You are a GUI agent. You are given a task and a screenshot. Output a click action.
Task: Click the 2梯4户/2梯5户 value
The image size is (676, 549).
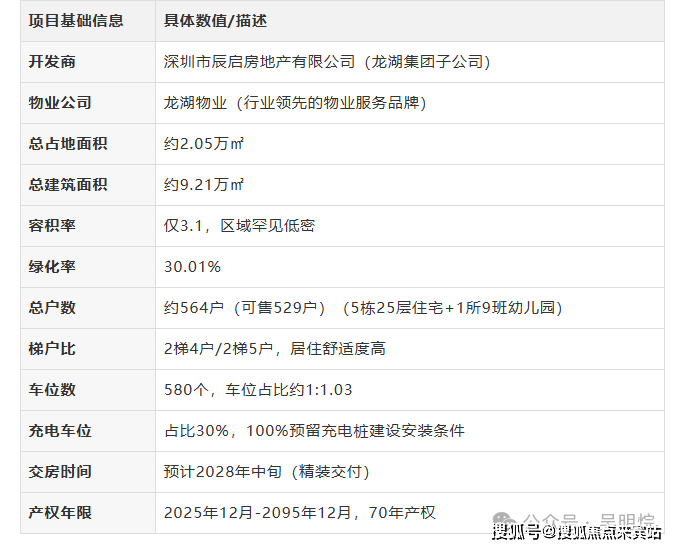[275, 348]
